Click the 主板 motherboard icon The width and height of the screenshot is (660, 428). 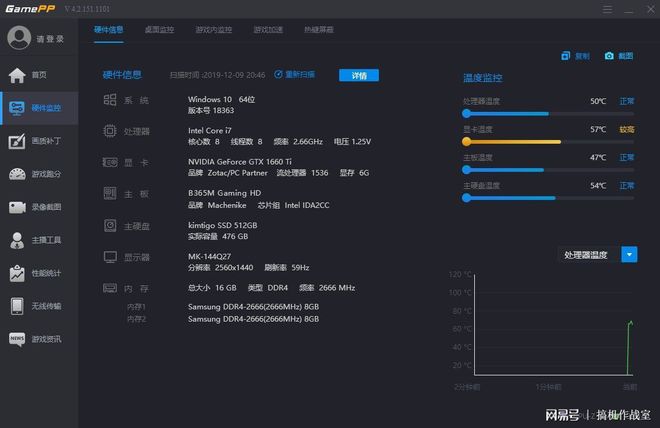coord(110,194)
